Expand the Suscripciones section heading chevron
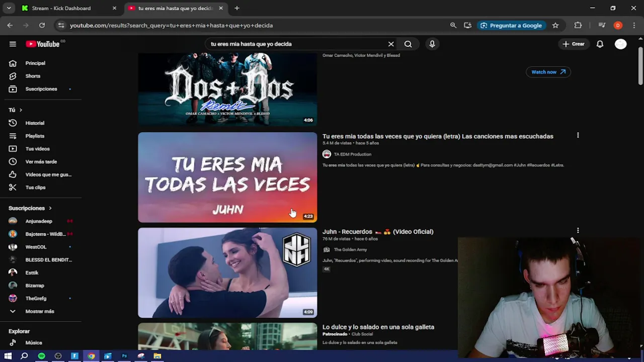This screenshot has width=644, height=362. click(x=50, y=208)
